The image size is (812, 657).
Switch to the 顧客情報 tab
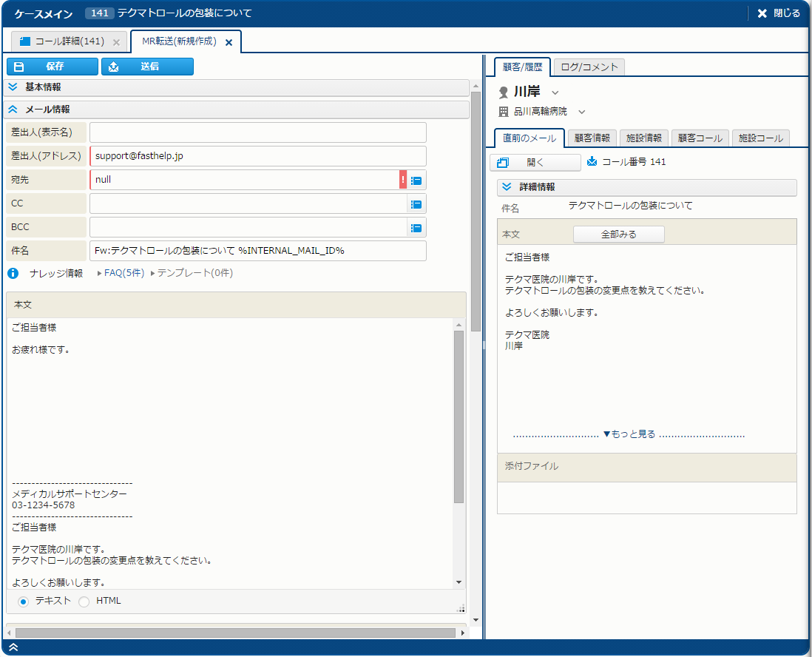592,138
